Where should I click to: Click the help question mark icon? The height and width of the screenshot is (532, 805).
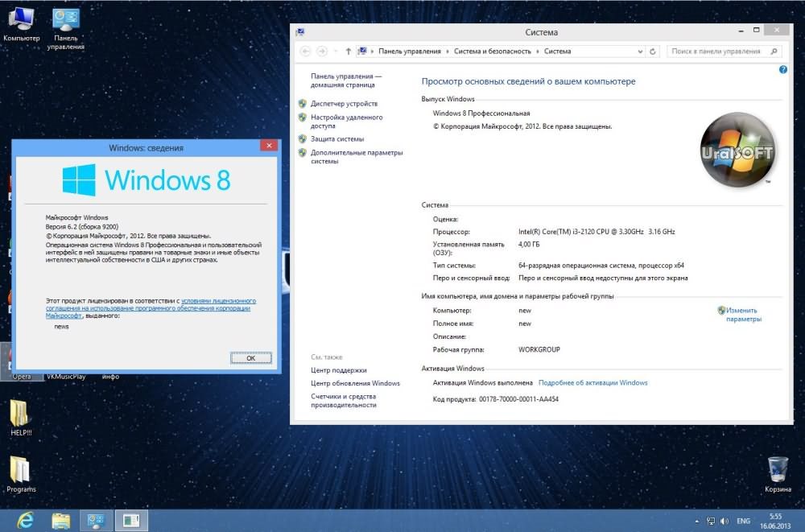tap(783, 70)
